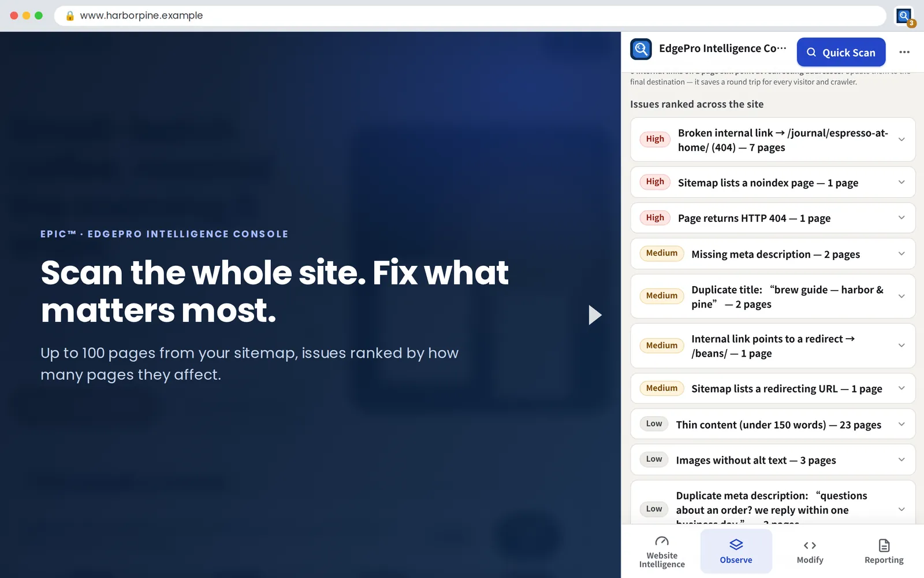Expand Thin content issue chevron
The image size is (924, 578).
(x=901, y=424)
